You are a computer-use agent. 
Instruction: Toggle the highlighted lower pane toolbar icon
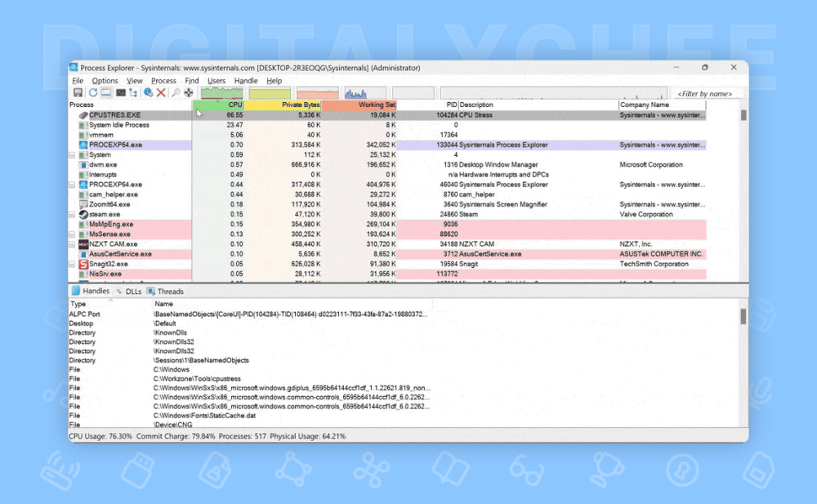pyautogui.click(x=106, y=93)
